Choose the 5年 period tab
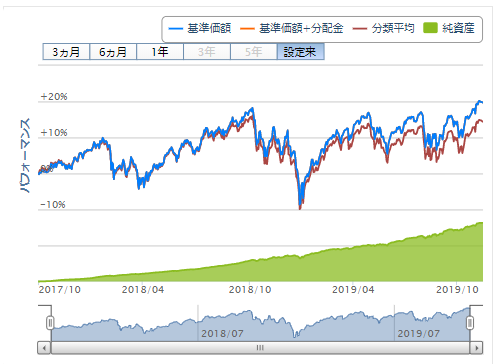This screenshot has height=364, width=494. point(254,52)
